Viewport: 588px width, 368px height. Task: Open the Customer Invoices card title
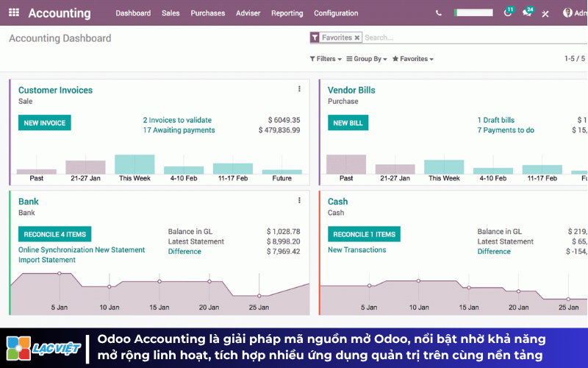(x=55, y=90)
